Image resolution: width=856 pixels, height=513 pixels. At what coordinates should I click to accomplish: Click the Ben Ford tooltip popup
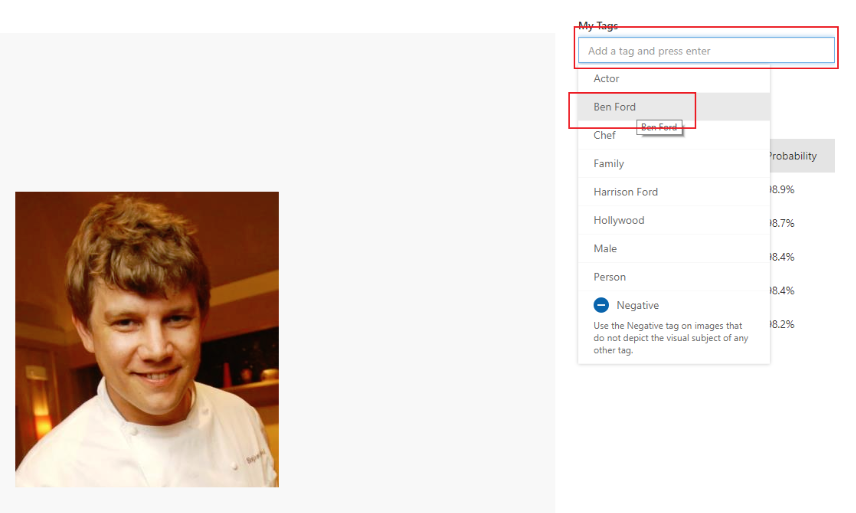[659, 128]
